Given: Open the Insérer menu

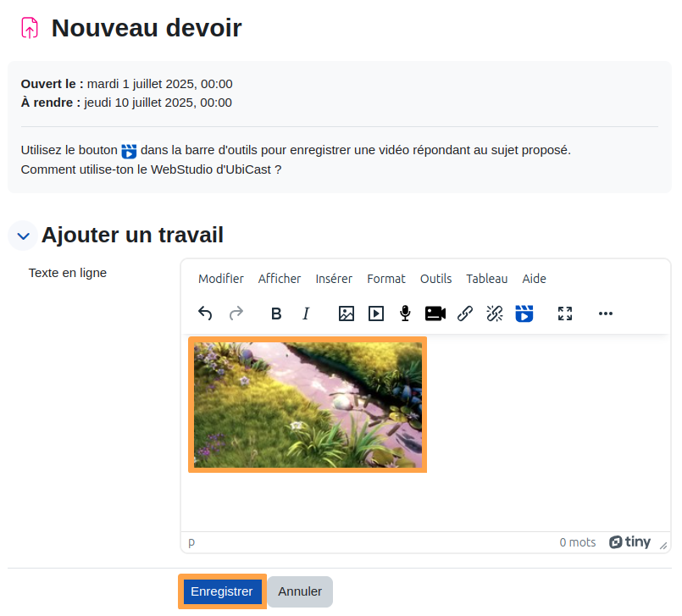Looking at the screenshot, I should [334, 279].
